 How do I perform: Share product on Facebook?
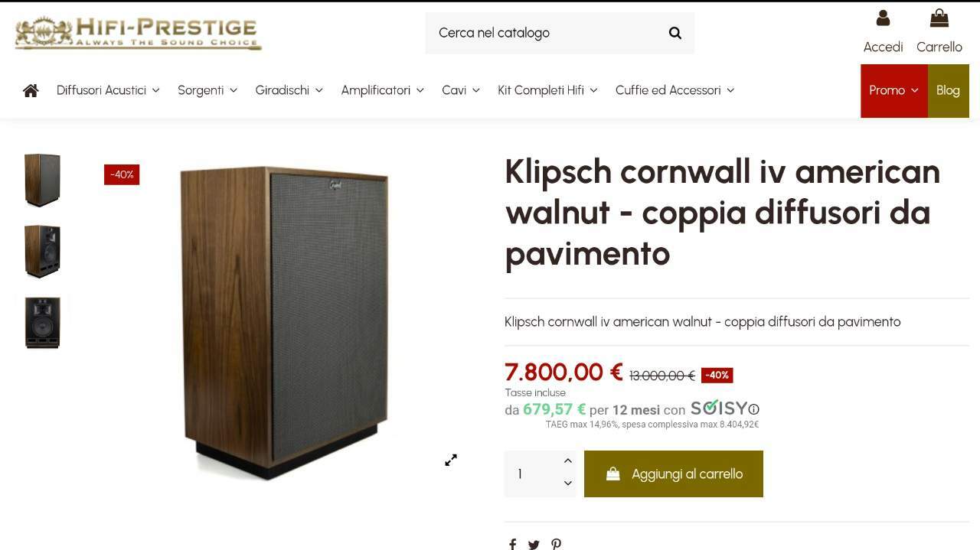point(512,544)
